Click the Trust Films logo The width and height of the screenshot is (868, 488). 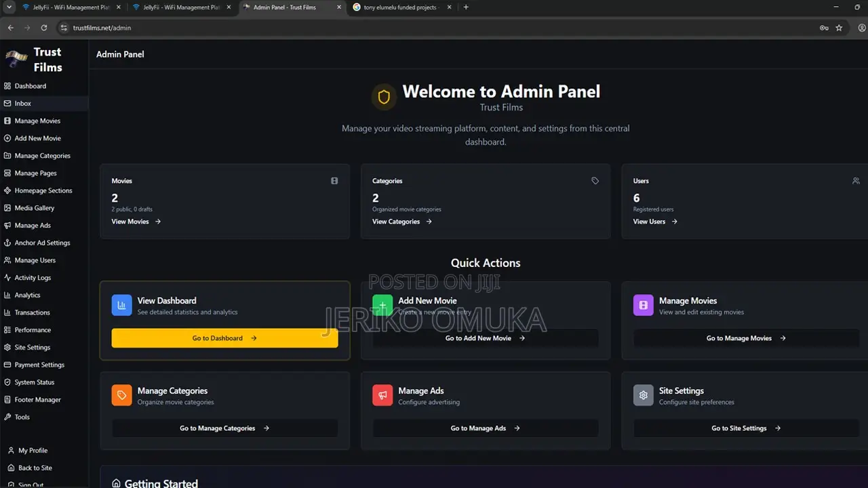(16, 59)
